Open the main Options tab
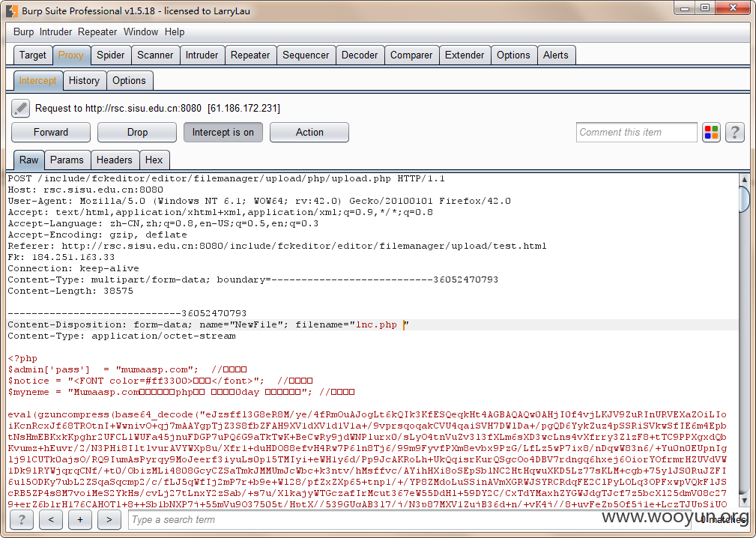This screenshot has height=538, width=756. coord(513,55)
